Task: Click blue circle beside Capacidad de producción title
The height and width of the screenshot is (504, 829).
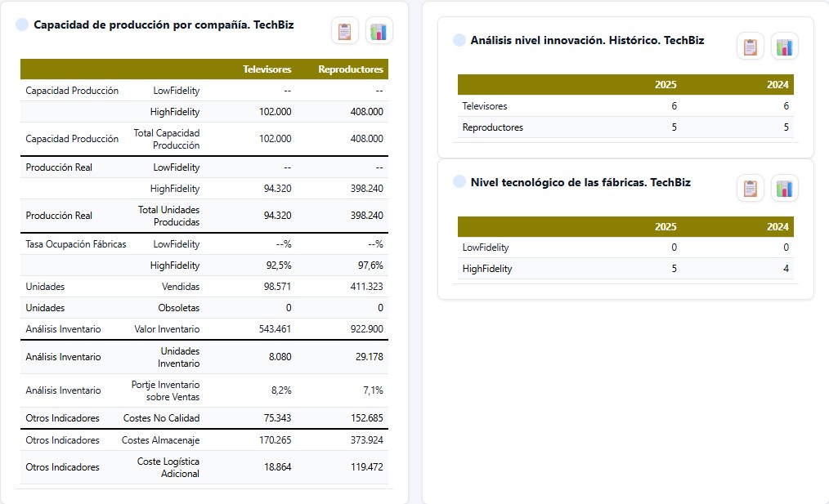Action: tap(22, 25)
